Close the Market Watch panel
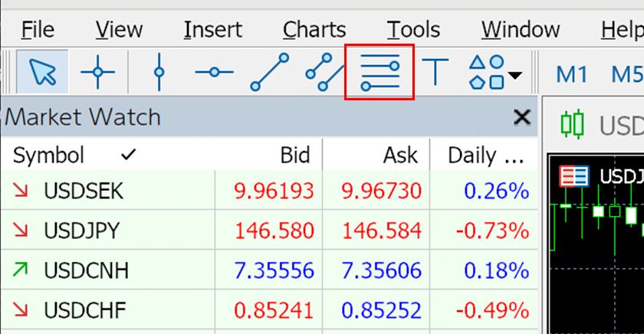This screenshot has height=334, width=644. point(521,117)
